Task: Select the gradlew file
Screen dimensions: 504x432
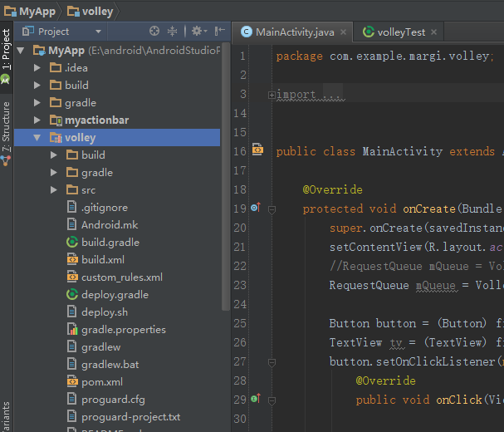Action: tap(101, 347)
